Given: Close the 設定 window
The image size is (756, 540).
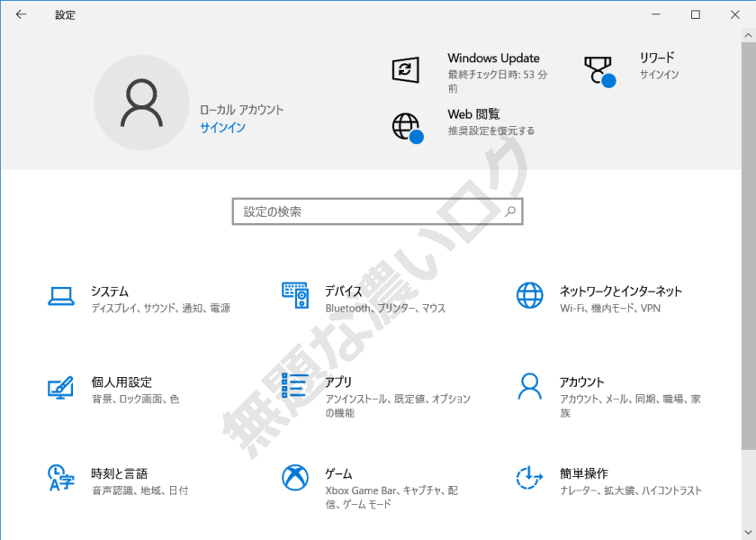Looking at the screenshot, I should point(734,14).
